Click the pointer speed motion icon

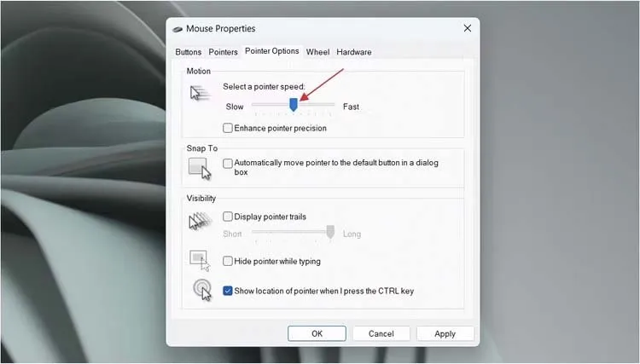[199, 93]
